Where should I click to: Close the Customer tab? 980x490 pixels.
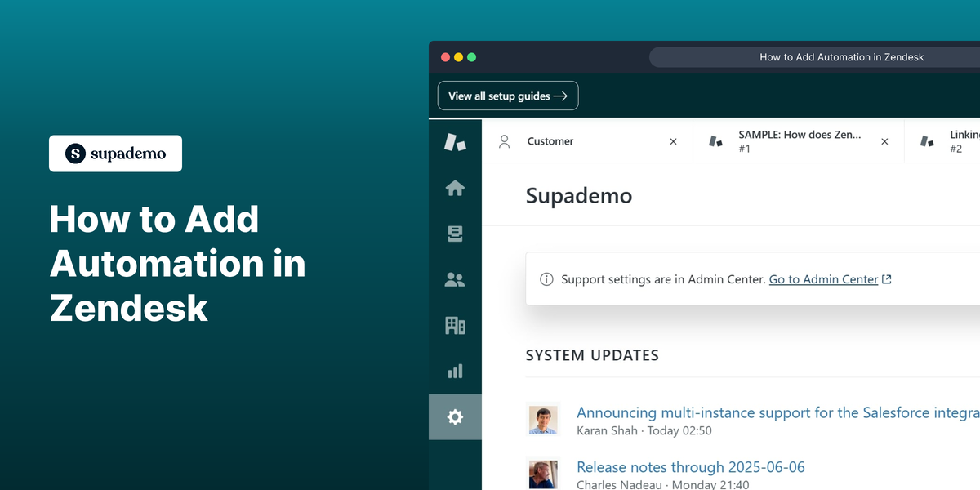click(674, 141)
